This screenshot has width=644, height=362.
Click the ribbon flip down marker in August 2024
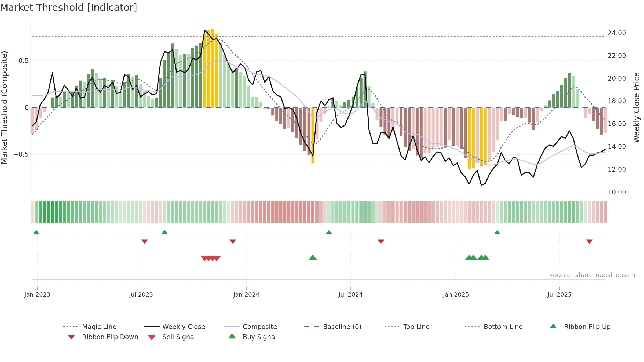(x=381, y=242)
